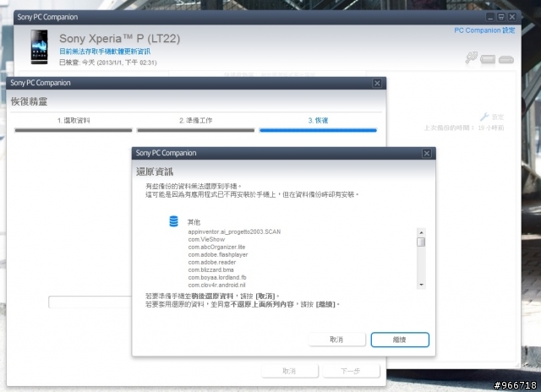The image size is (541, 392).
Task: Close the 恢復精靈 wizard window
Action: pos(377,83)
